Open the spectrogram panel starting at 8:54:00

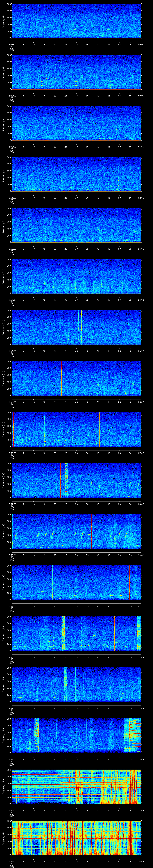(77, 327)
